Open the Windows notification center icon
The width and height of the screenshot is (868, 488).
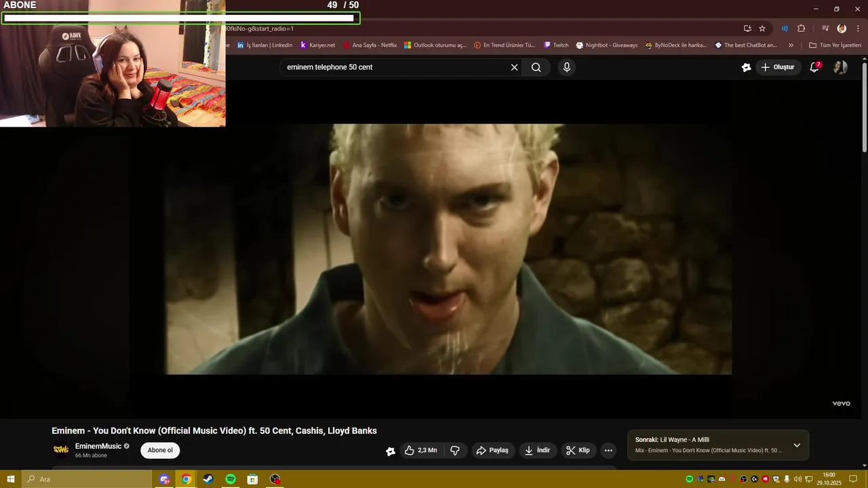click(x=853, y=479)
